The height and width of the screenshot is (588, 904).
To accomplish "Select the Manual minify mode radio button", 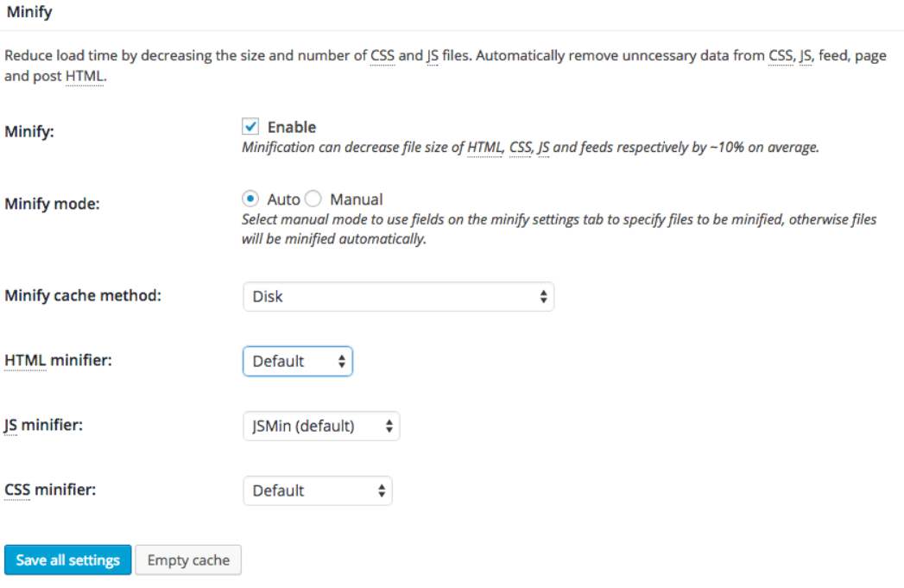I will coord(313,199).
